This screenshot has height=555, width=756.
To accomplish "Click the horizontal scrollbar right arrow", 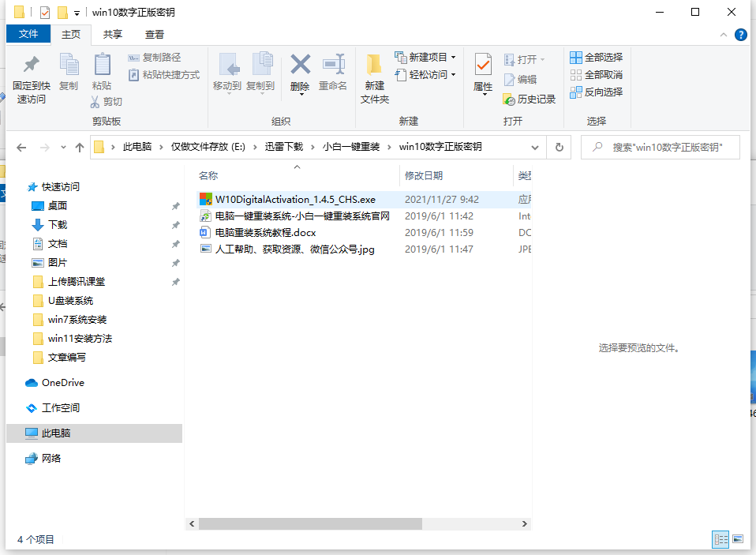I will coord(525,523).
